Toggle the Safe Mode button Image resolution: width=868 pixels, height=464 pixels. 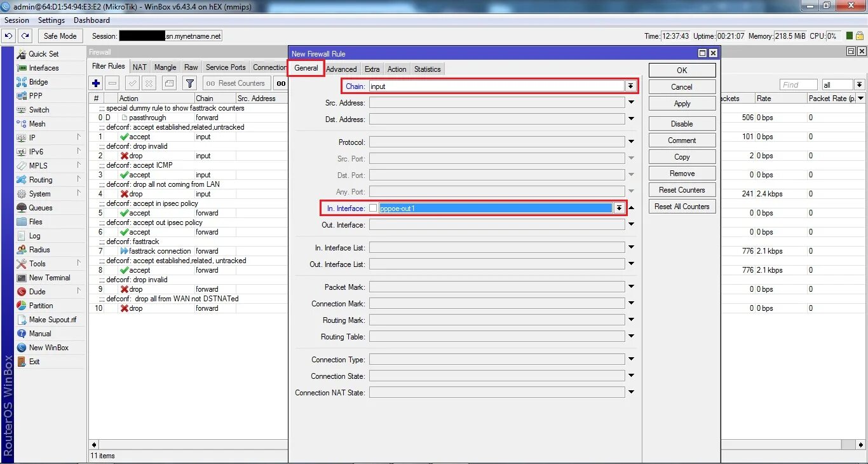[60, 36]
